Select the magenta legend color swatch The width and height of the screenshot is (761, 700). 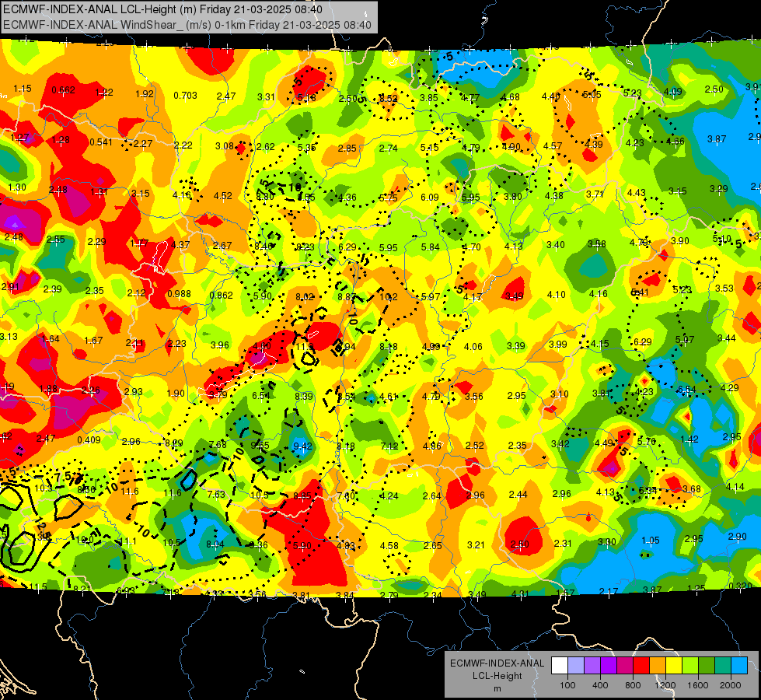(x=625, y=666)
